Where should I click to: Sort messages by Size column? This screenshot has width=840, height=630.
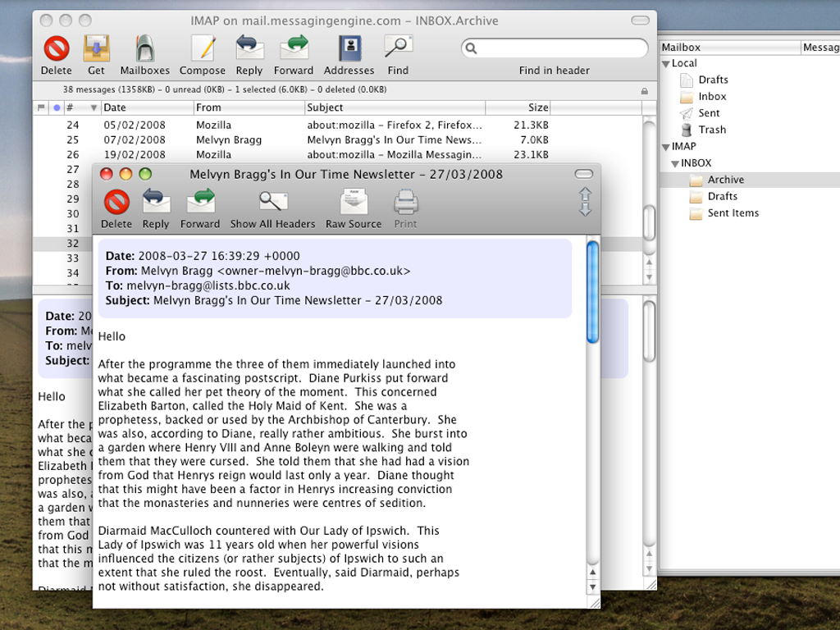click(x=518, y=107)
